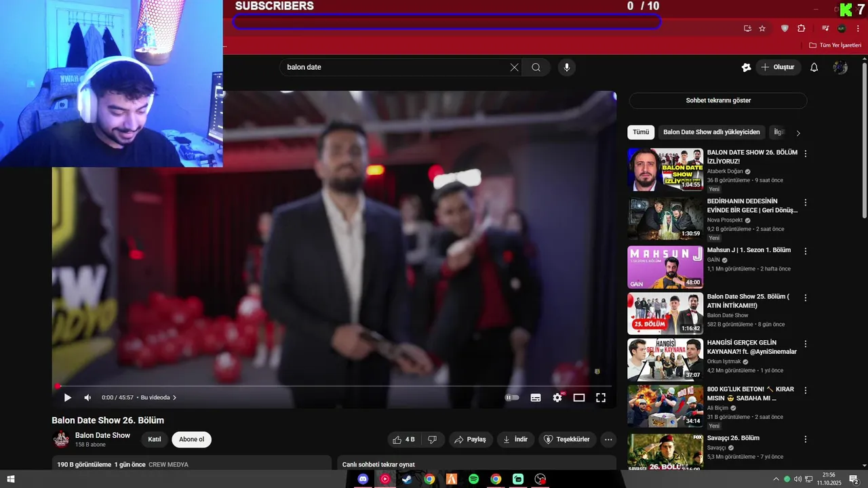Open 'Bu videoda' chapters expander
Viewport: 868px width, 488px height.
(159, 398)
